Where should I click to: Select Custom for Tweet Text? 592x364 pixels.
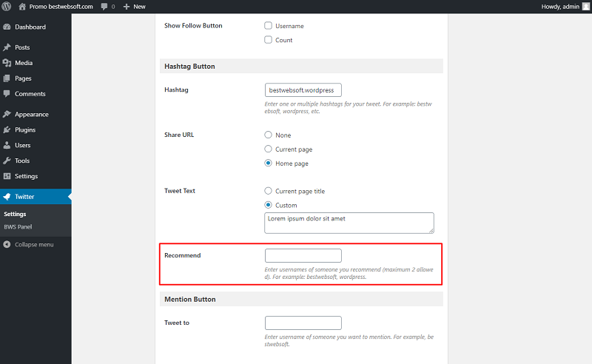click(x=268, y=205)
